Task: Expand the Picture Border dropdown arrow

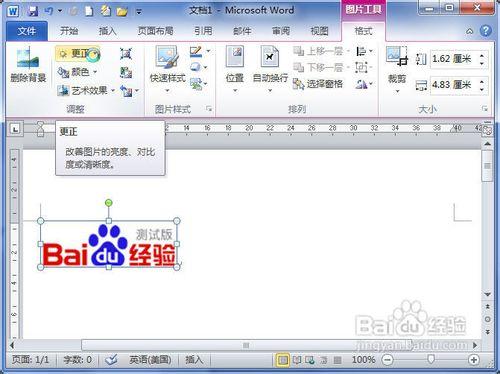Action: [208, 51]
